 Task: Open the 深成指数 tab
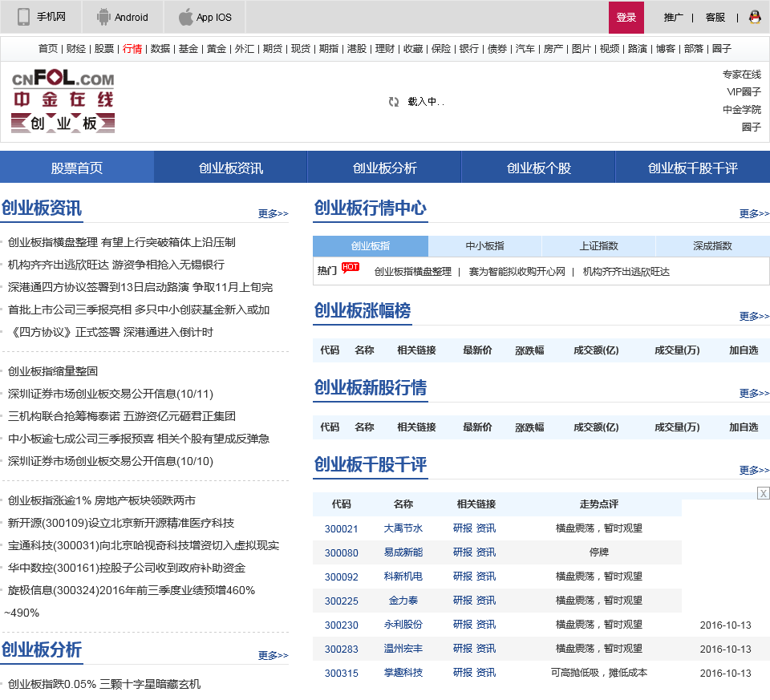coord(712,246)
